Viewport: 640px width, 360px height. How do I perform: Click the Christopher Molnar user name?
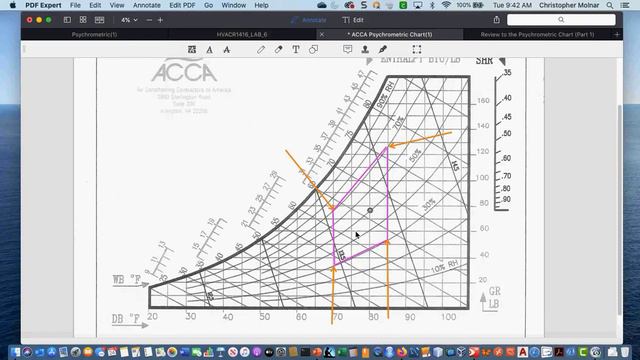[569, 5]
